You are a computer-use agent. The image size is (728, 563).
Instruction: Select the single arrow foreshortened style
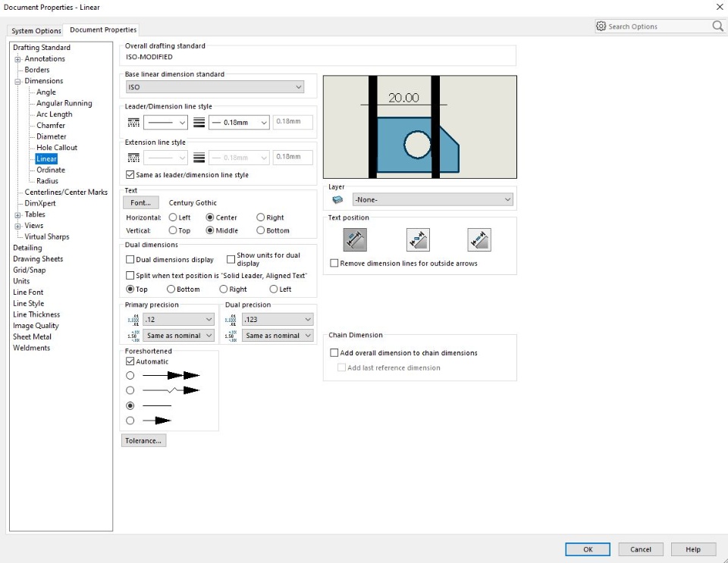(x=130, y=421)
